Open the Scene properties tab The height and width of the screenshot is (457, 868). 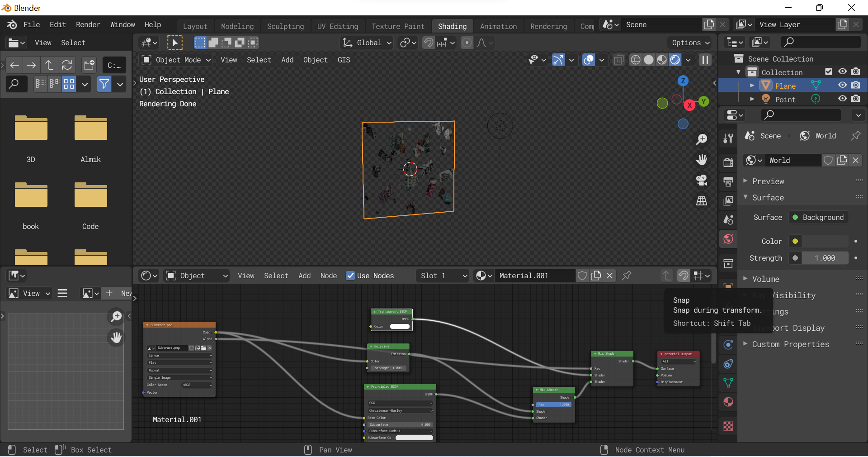(728, 219)
